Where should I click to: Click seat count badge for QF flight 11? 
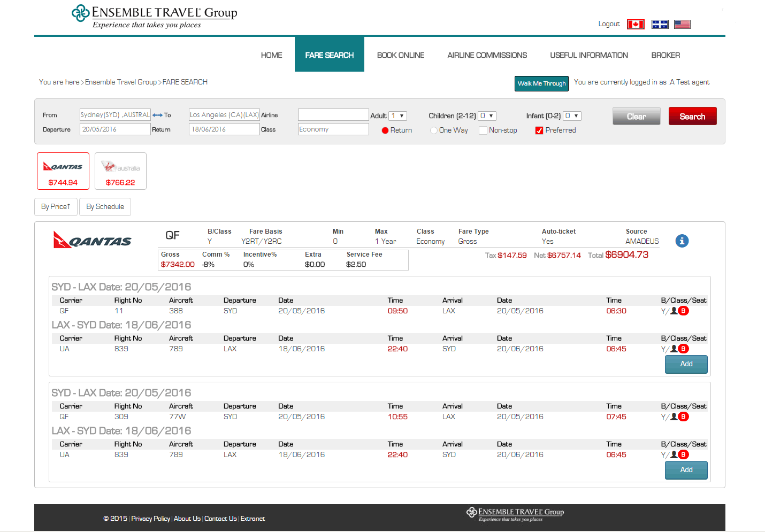coord(683,311)
